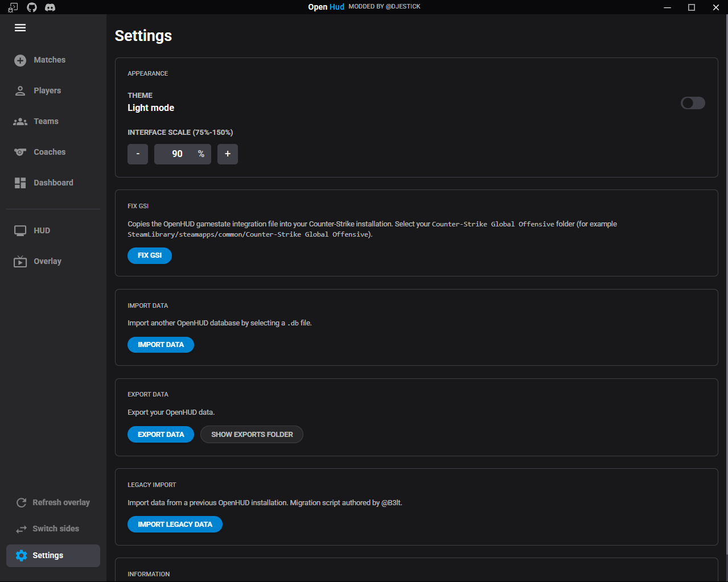
Task: Toggle the Light mode theme switch
Action: [x=693, y=103]
